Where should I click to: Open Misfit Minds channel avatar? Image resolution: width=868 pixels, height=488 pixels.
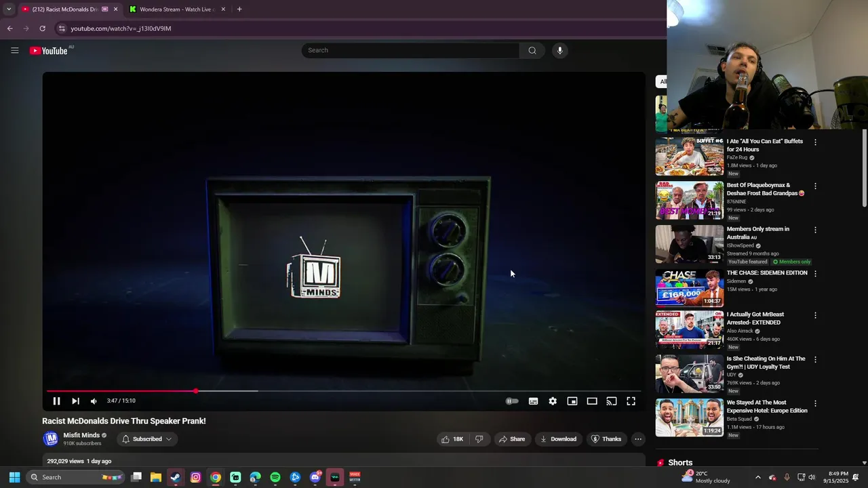tap(51, 439)
